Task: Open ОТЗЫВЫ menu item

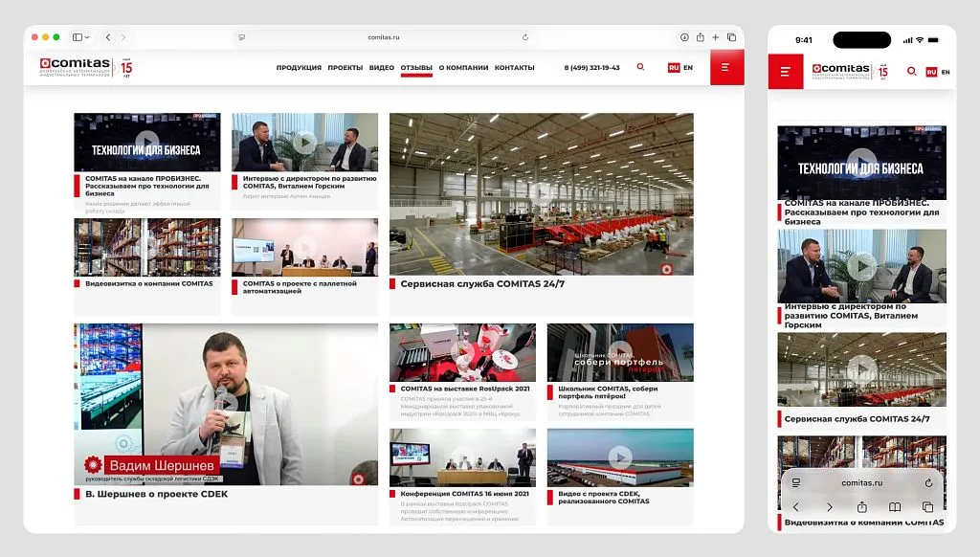Action: pos(416,68)
